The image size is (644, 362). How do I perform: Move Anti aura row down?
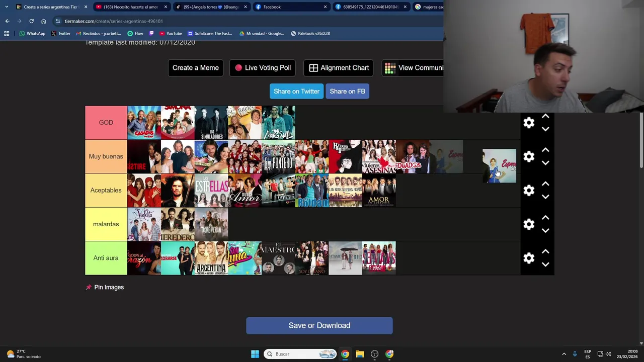(x=545, y=264)
